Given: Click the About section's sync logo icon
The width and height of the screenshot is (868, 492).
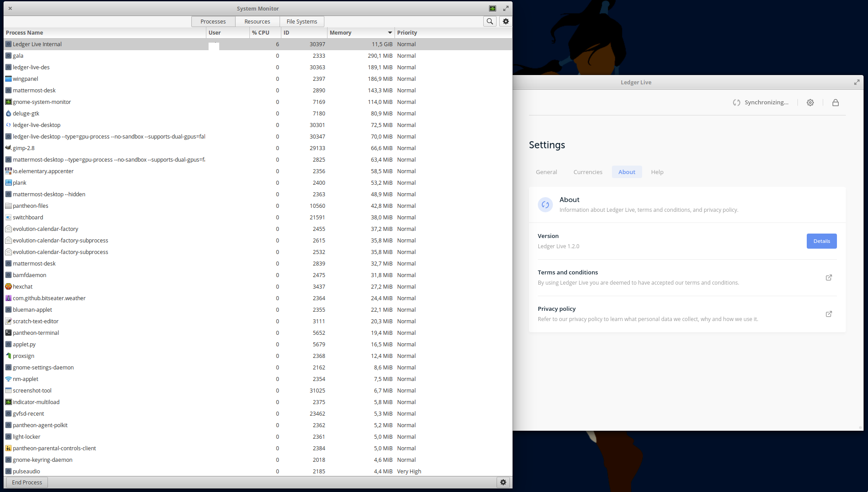Looking at the screenshot, I should [x=545, y=205].
